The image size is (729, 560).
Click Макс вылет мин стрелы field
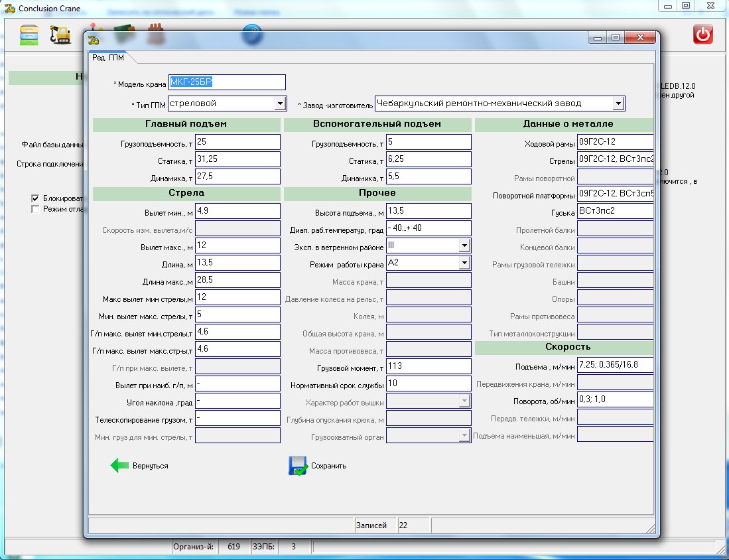pyautogui.click(x=237, y=297)
